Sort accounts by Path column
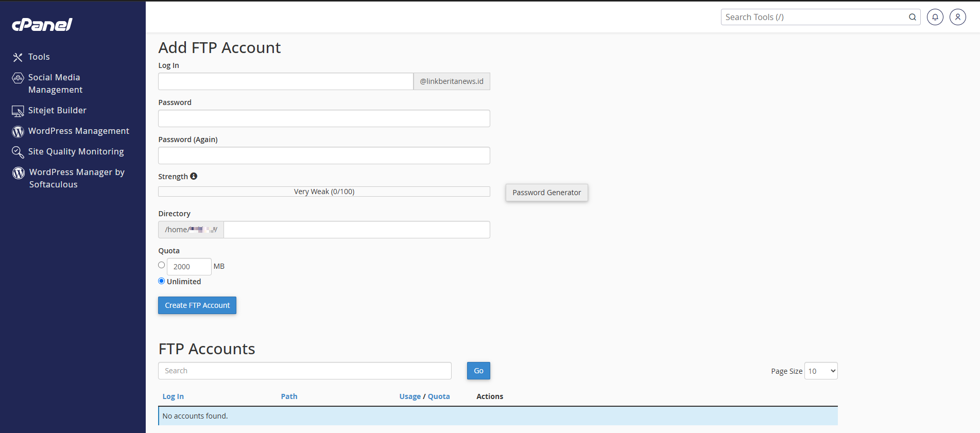Image resolution: width=980 pixels, height=433 pixels. 289,396
